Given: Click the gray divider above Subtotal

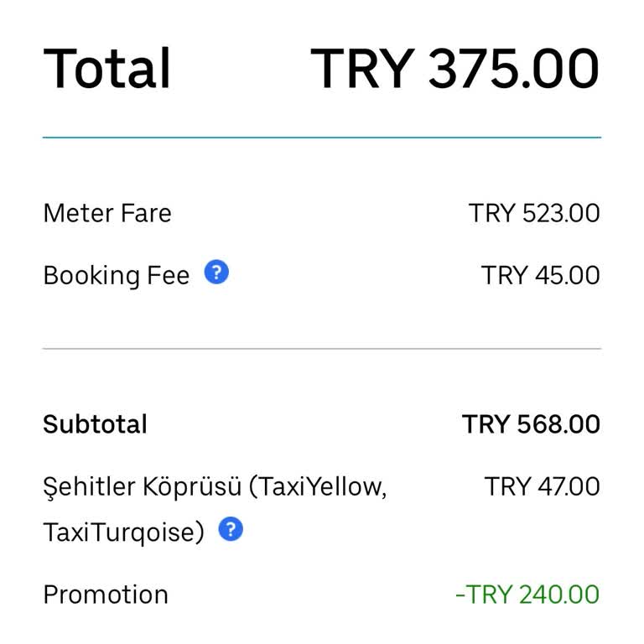Looking at the screenshot, I should [x=322, y=348].
